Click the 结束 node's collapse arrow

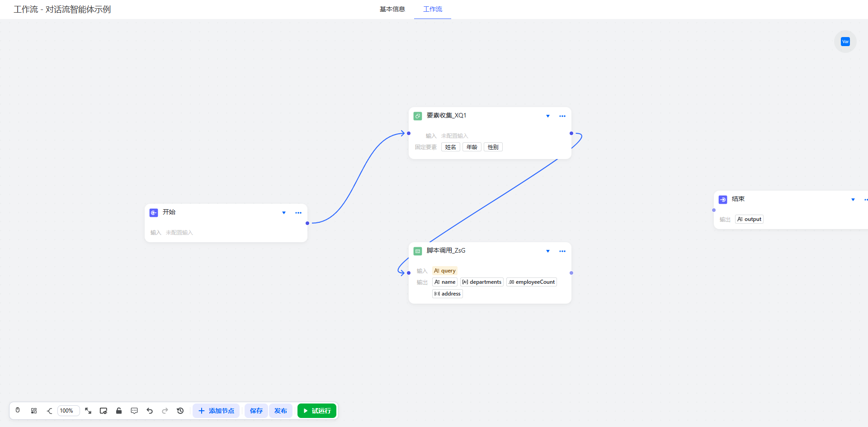(853, 200)
